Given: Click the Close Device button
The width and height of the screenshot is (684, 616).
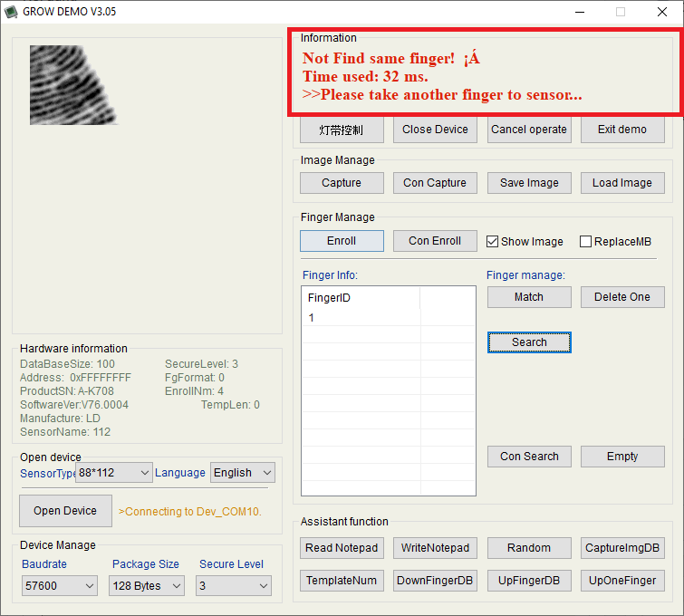Looking at the screenshot, I should 435,130.
